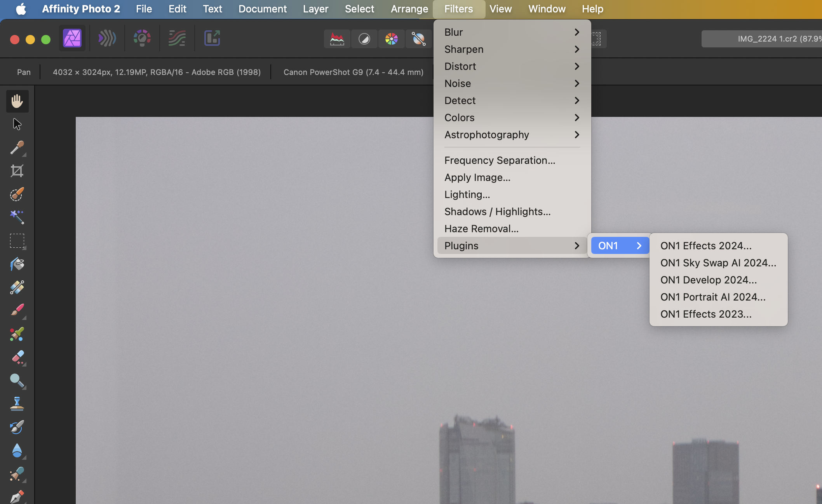This screenshot has width=822, height=504.
Task: Select the View (hand) tool
Action: [17, 101]
